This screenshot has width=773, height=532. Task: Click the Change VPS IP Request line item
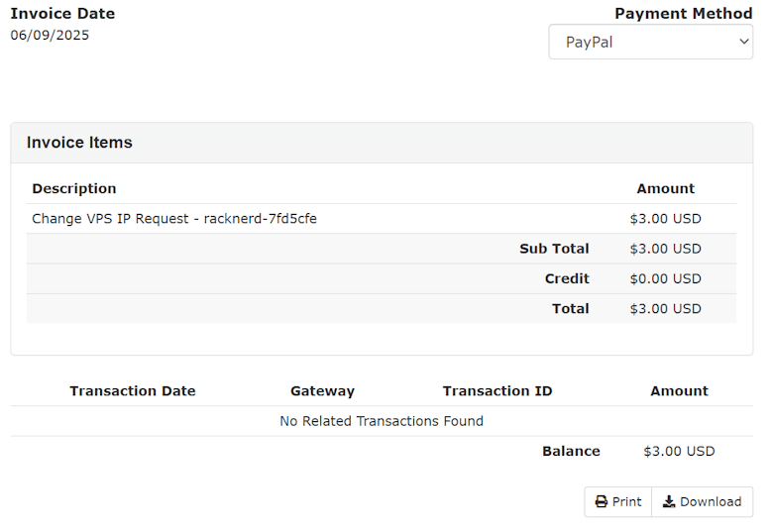tap(174, 219)
